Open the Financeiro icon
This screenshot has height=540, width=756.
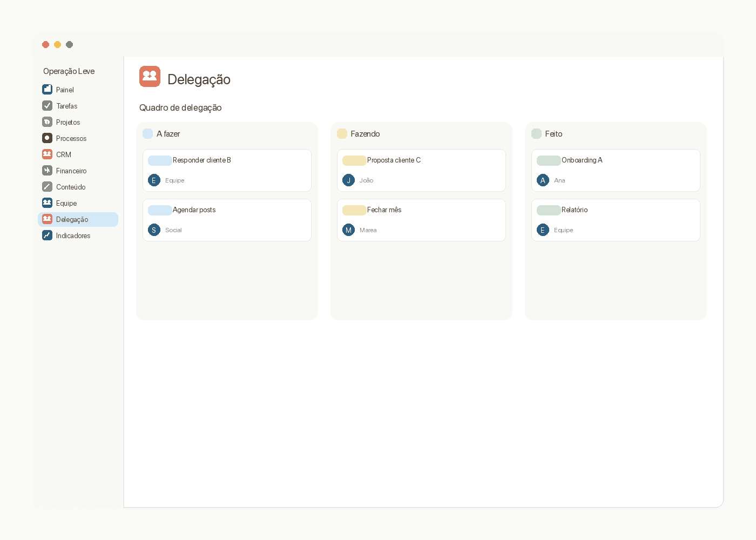[x=48, y=171]
